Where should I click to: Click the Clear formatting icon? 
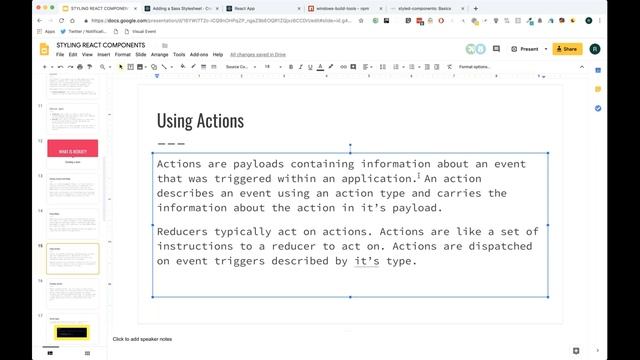(x=449, y=67)
